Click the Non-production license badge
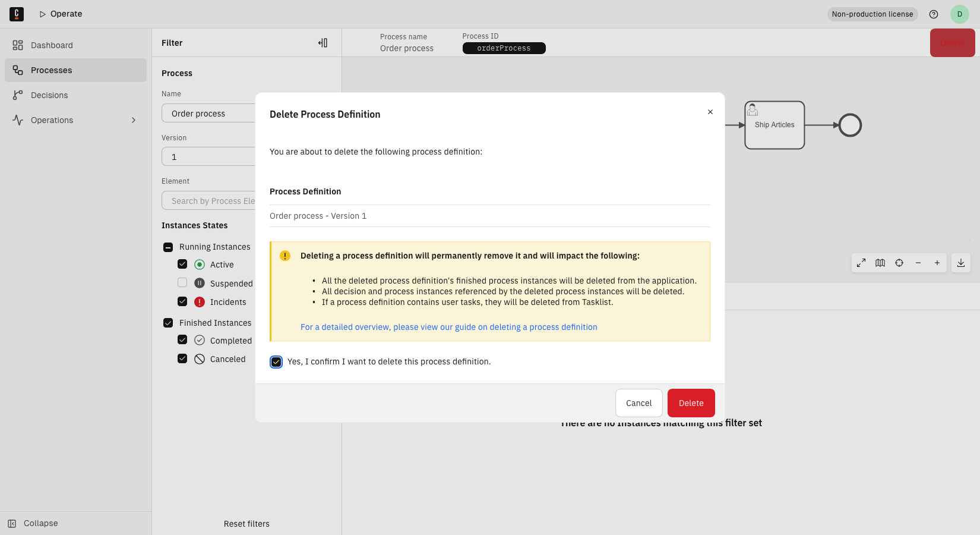Image resolution: width=980 pixels, height=535 pixels. tap(872, 14)
